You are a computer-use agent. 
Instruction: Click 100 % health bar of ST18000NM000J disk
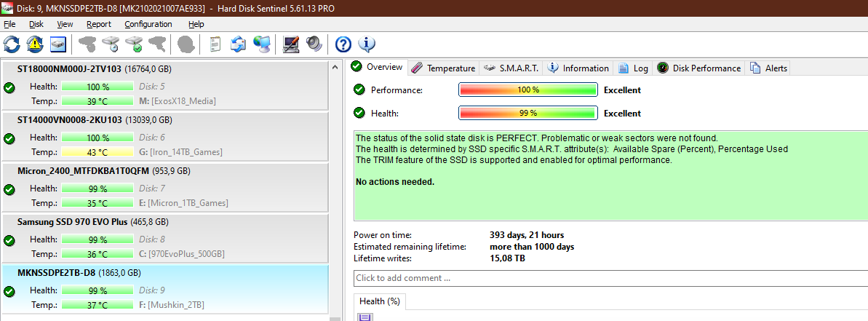point(97,87)
